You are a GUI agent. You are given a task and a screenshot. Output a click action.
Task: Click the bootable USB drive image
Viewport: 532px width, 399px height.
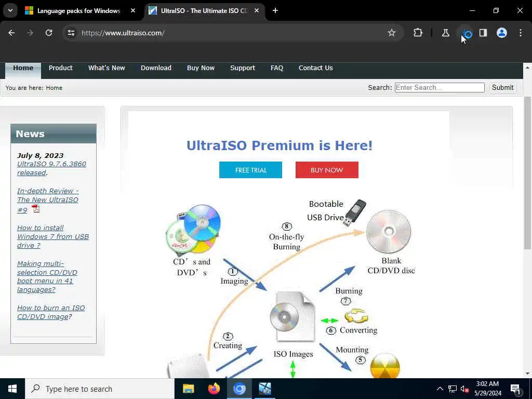(354, 212)
